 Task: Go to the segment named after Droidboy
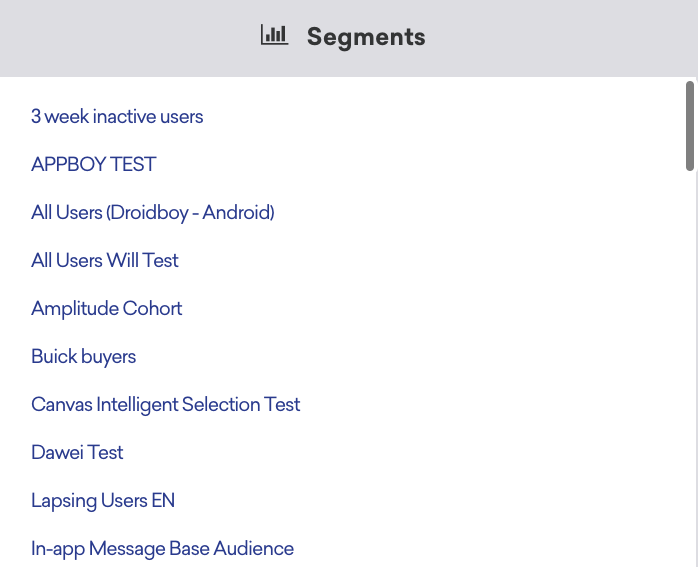click(152, 213)
